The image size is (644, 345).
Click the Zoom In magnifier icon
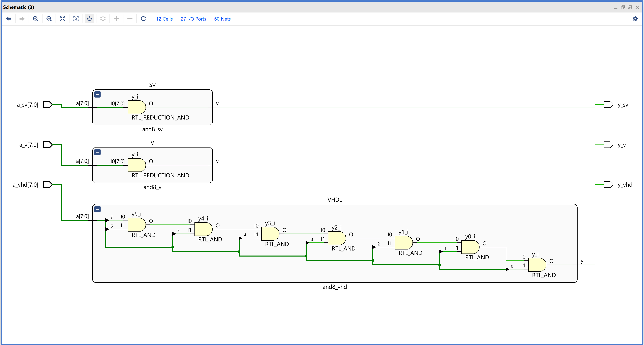coord(35,19)
